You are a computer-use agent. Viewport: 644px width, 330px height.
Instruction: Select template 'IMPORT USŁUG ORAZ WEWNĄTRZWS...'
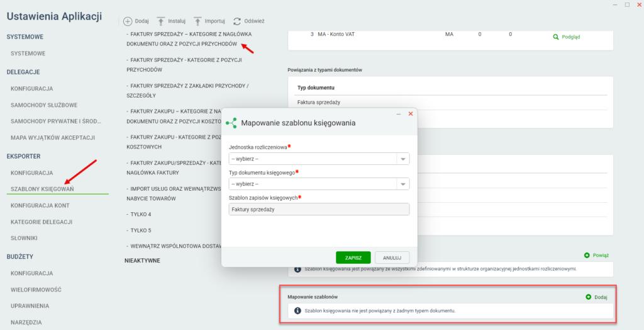(x=174, y=193)
